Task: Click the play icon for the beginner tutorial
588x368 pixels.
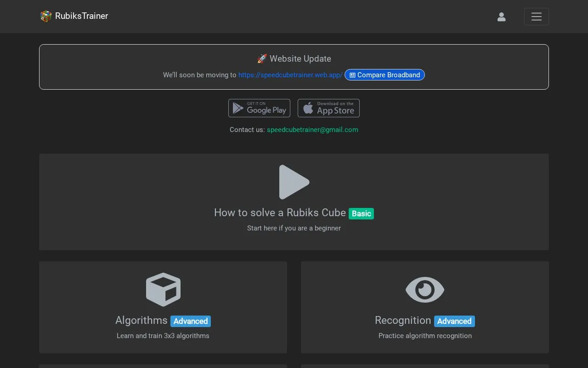Action: coord(294,182)
